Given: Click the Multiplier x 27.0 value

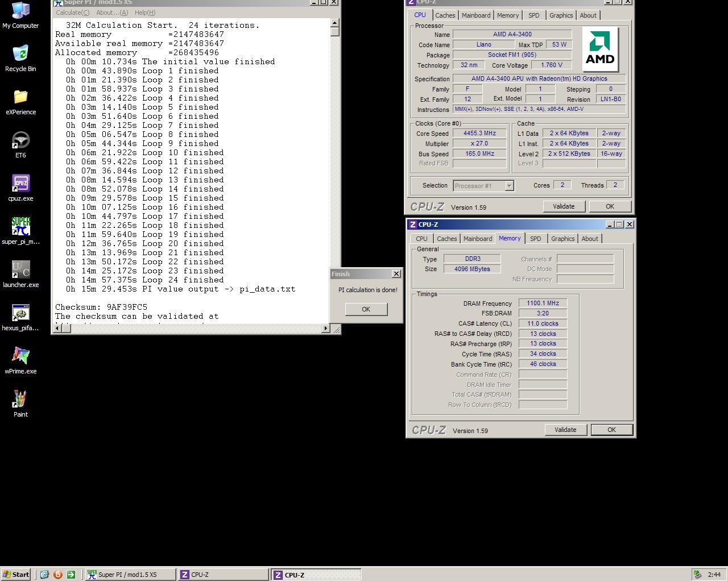Looking at the screenshot, I should pyautogui.click(x=479, y=143).
